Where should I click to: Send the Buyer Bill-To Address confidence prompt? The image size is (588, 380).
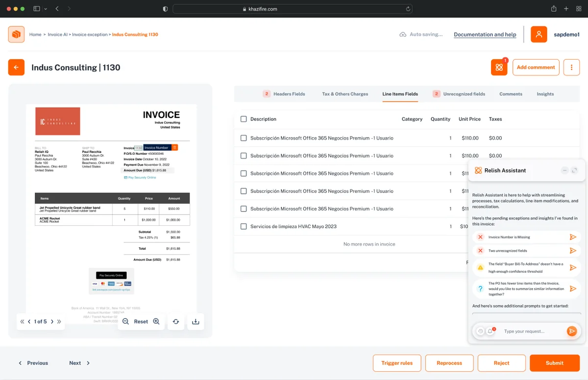click(573, 268)
